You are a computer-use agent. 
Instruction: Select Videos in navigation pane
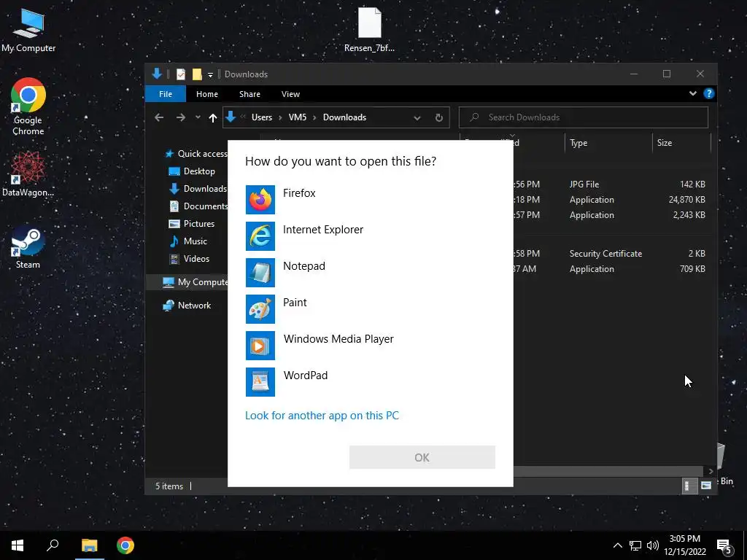pyautogui.click(x=189, y=259)
